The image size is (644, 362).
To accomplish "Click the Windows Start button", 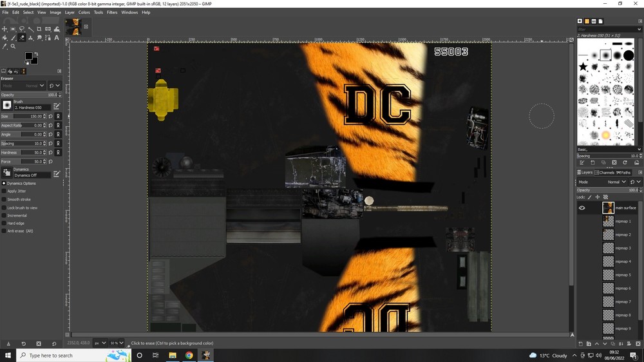I will tap(8, 355).
